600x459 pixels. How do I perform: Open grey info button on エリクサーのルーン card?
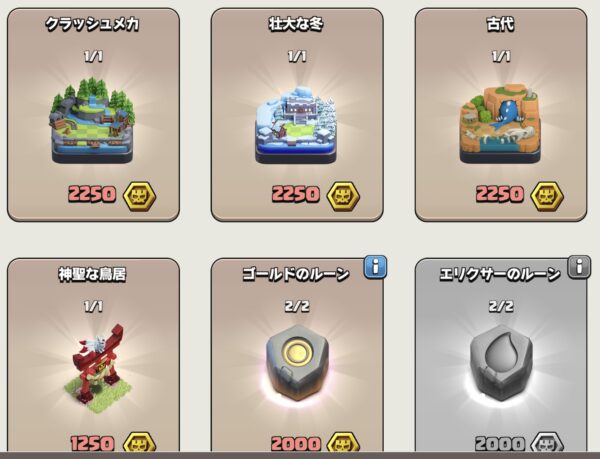tap(579, 266)
